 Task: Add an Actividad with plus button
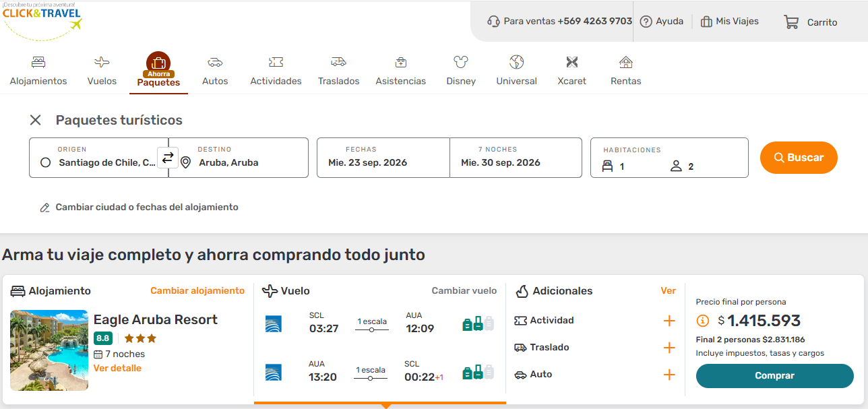click(669, 321)
